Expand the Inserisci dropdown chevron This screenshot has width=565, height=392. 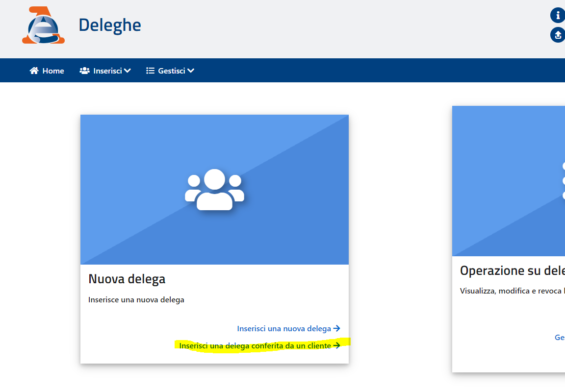tap(128, 71)
